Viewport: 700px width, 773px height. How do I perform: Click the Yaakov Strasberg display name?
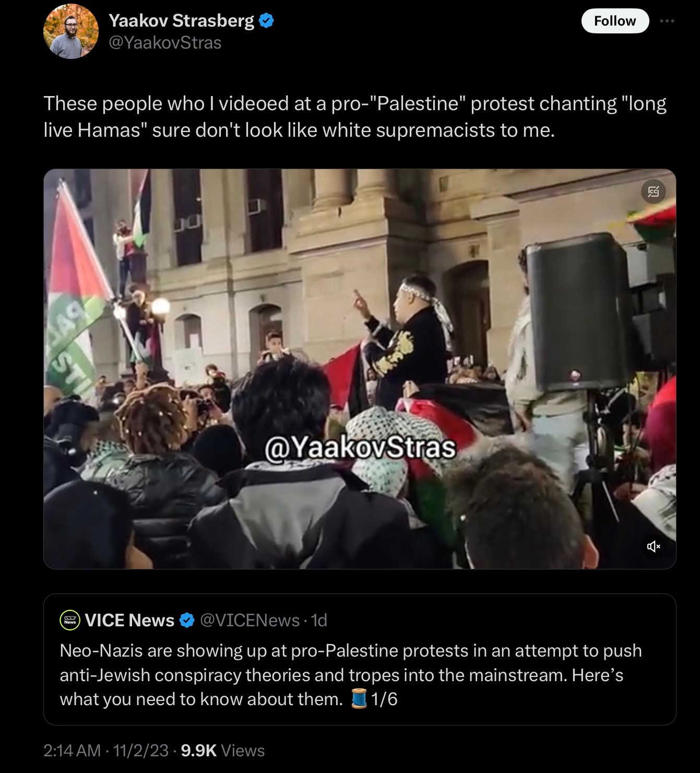coord(181,20)
